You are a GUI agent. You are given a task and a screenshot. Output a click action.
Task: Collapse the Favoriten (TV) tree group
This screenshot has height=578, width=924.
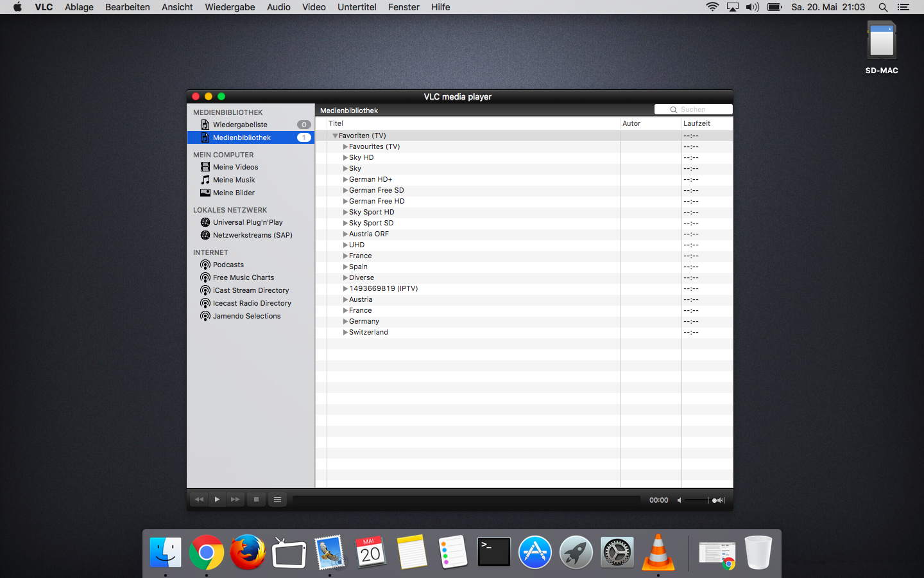335,136
